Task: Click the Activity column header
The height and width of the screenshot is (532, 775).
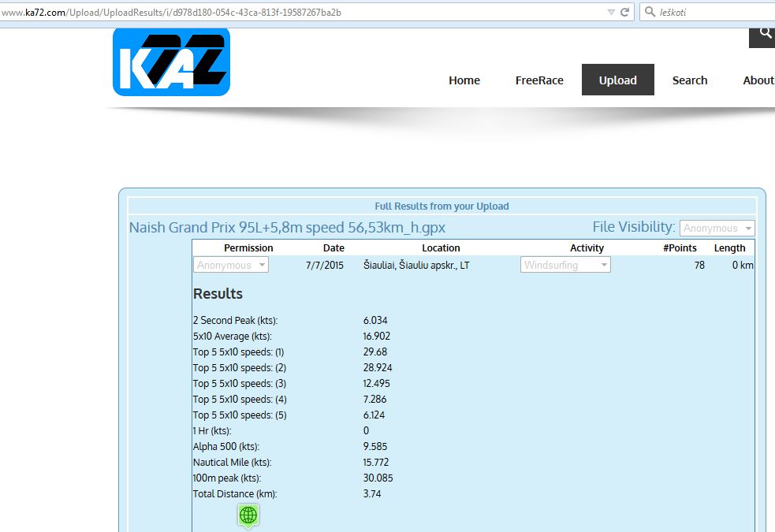Action: pos(587,248)
